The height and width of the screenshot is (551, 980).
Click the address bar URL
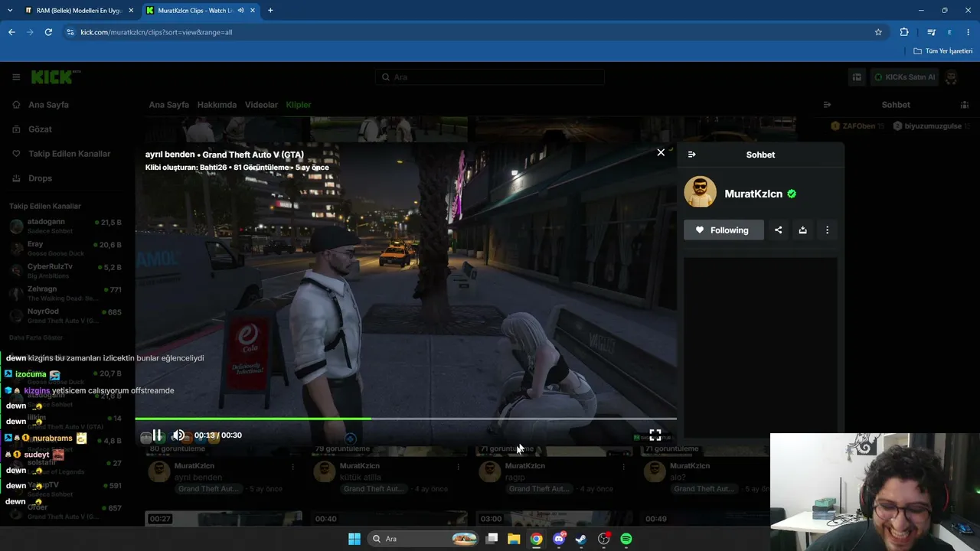(x=156, y=32)
